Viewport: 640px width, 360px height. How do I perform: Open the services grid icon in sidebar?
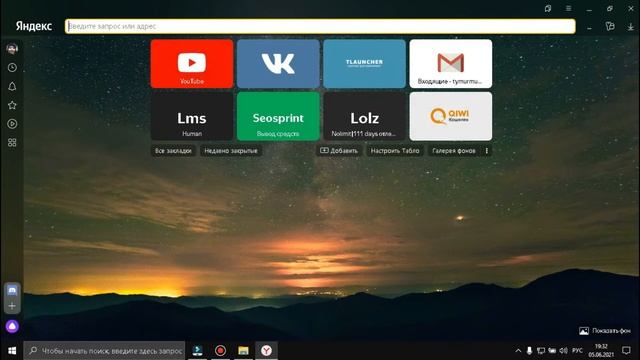point(12,142)
